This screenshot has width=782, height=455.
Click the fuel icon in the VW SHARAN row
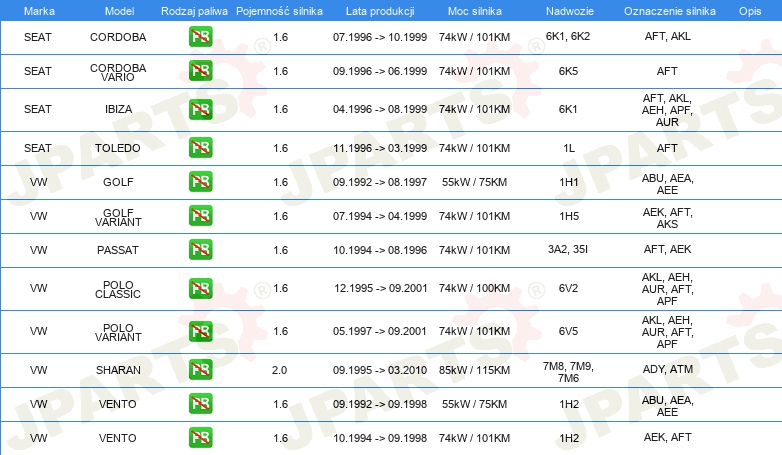click(200, 370)
